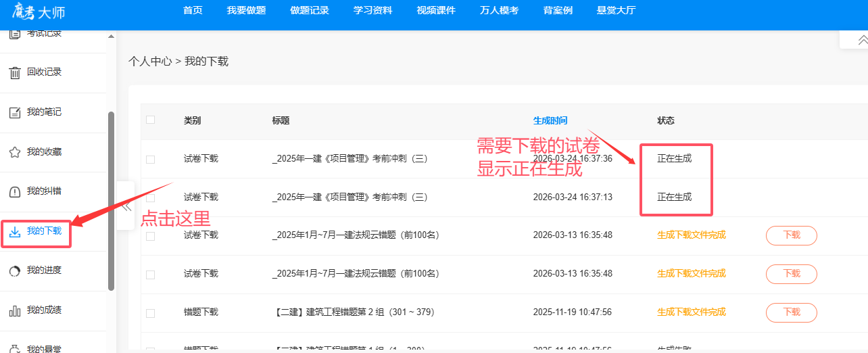The height and width of the screenshot is (353, 868).
Task: Sort by the 生成时间 column header
Action: point(550,120)
